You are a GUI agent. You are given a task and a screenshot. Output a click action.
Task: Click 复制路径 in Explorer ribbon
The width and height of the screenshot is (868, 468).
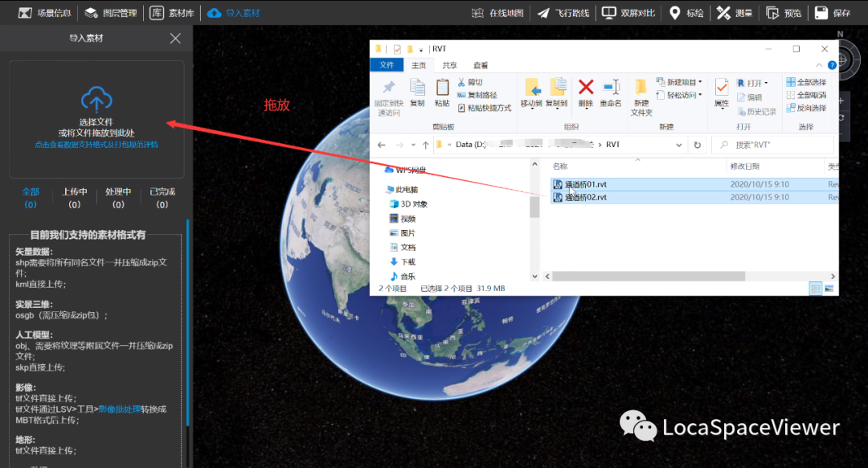(477, 95)
